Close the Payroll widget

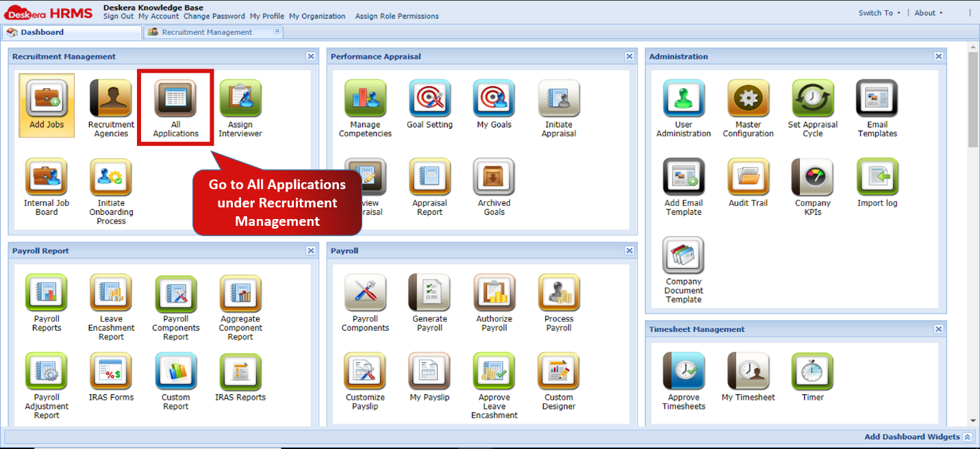point(629,251)
